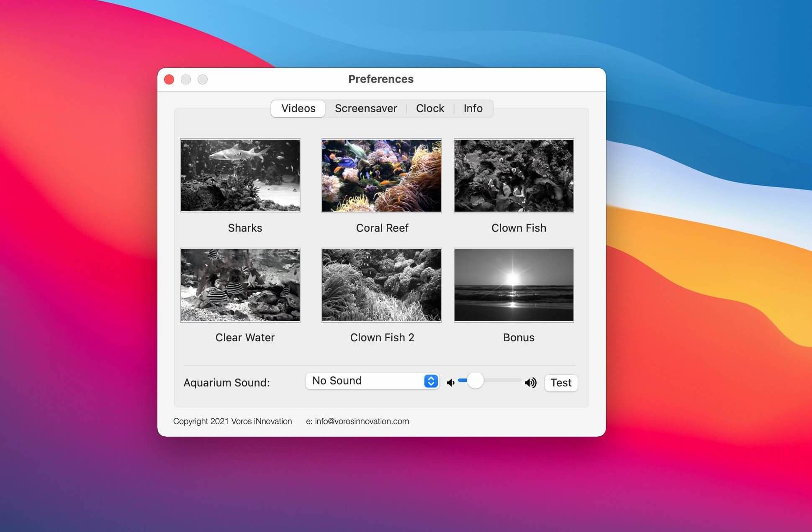Select the Bonus sunset video thumbnail
This screenshot has height=532, width=812.
click(514, 285)
